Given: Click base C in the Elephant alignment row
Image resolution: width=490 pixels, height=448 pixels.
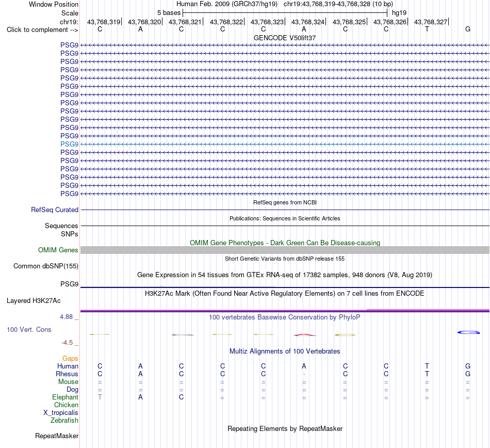Looking at the screenshot, I should coord(181,397).
